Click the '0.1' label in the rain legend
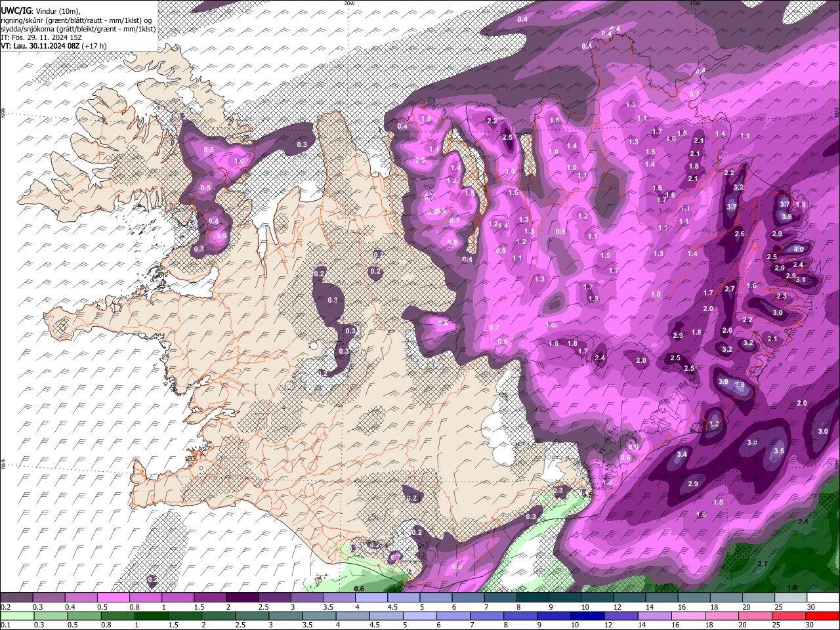Image resolution: width=840 pixels, height=630 pixels. pos(6,625)
